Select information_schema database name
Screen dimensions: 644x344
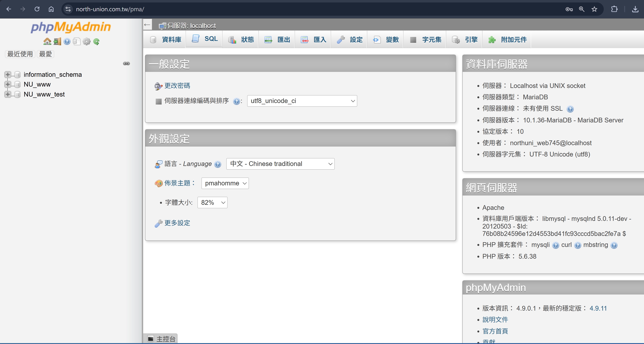pyautogui.click(x=53, y=75)
